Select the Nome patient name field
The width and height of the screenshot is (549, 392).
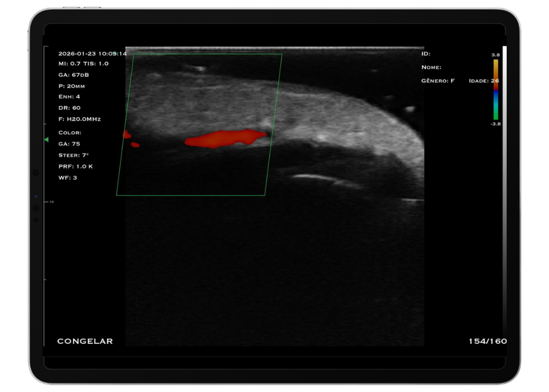point(431,67)
